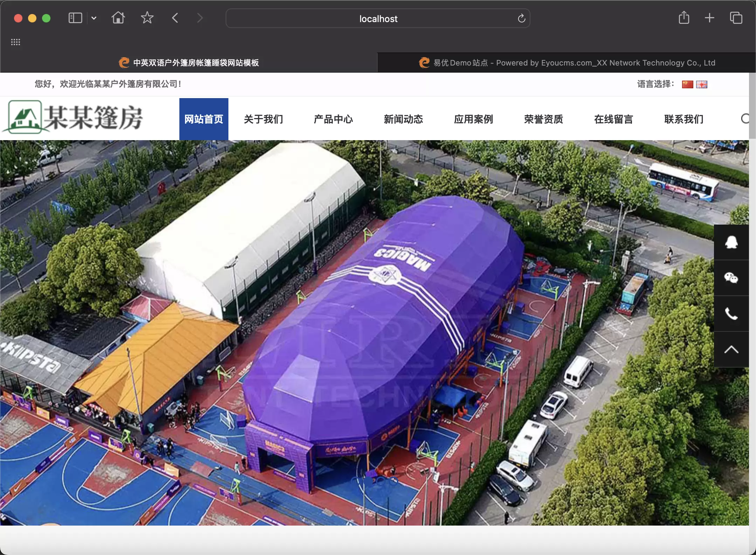Switch to the 中英双语户外篷房 tab
756x555 pixels.
click(189, 63)
